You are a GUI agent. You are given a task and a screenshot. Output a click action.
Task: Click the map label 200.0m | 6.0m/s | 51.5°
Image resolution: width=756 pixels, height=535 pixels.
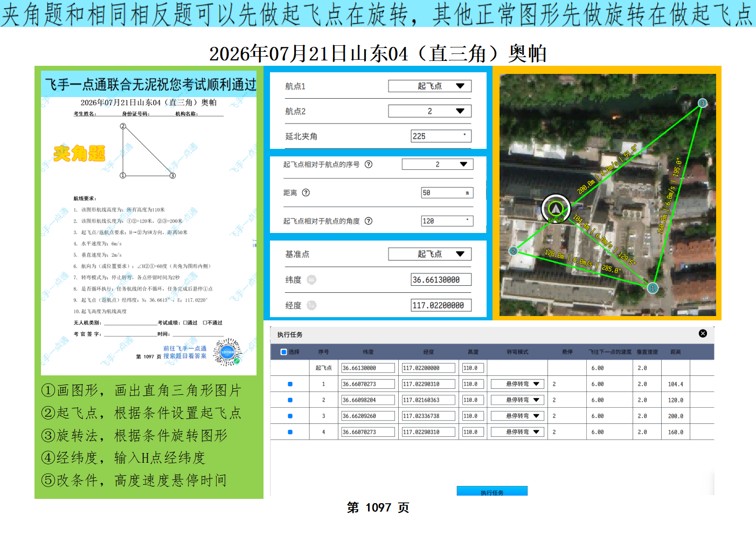(x=607, y=169)
